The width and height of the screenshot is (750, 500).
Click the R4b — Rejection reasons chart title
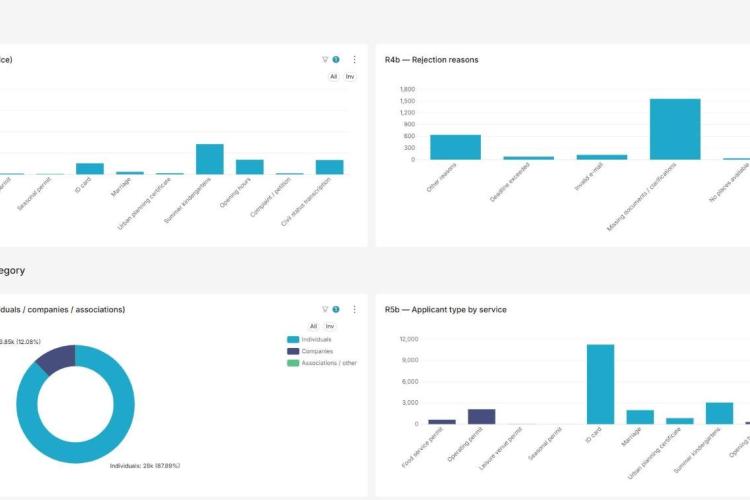coord(431,60)
